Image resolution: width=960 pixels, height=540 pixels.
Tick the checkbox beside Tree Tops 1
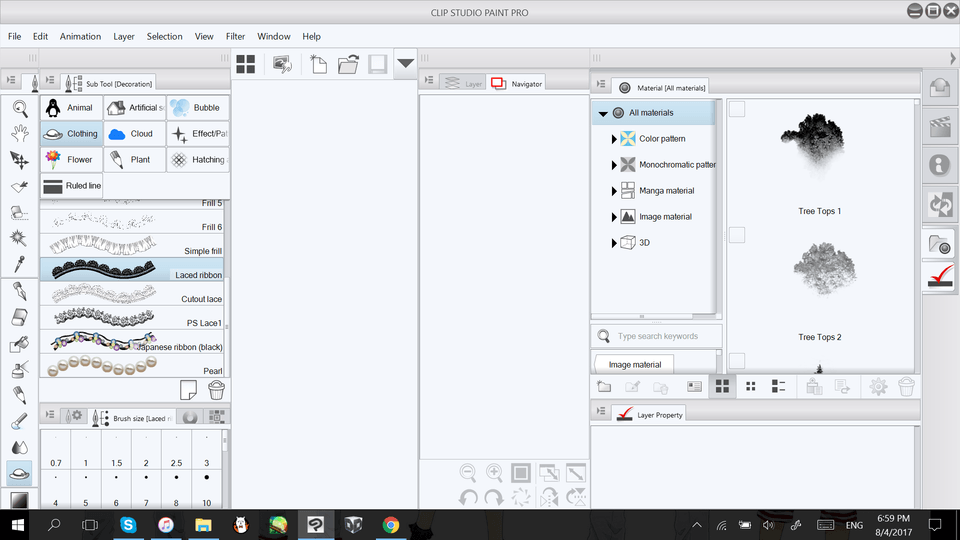tap(737, 109)
